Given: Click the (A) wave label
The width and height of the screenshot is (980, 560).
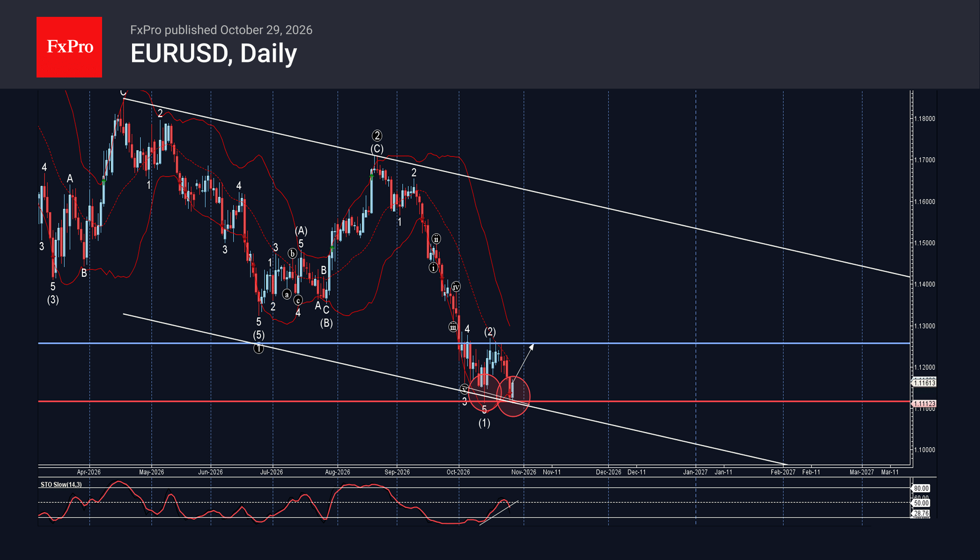Looking at the screenshot, I should 301,231.
